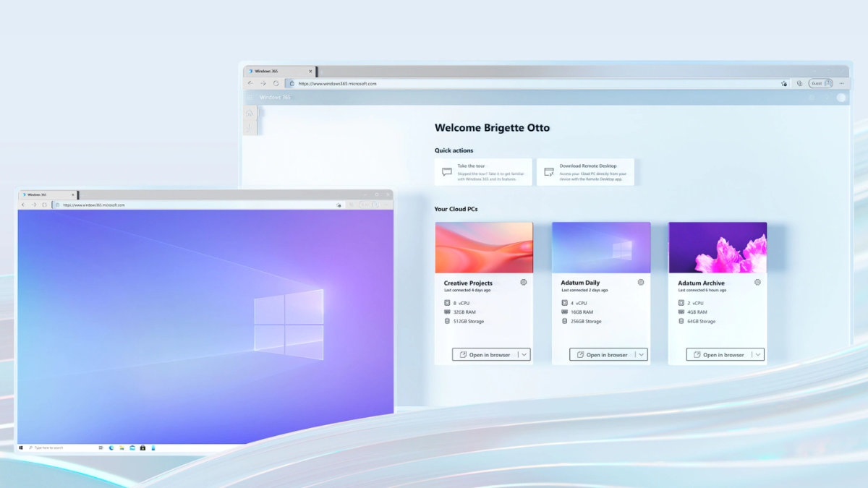This screenshot has width=868, height=488.
Task: Click the Adatum Archive title text
Action: coord(701,283)
